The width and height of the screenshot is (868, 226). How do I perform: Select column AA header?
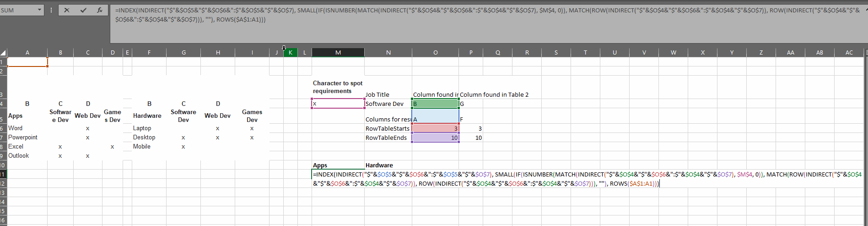point(791,53)
